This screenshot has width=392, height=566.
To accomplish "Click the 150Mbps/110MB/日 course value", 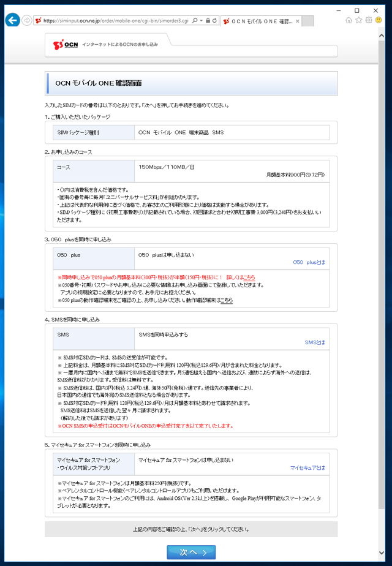I will pyautogui.click(x=167, y=167).
